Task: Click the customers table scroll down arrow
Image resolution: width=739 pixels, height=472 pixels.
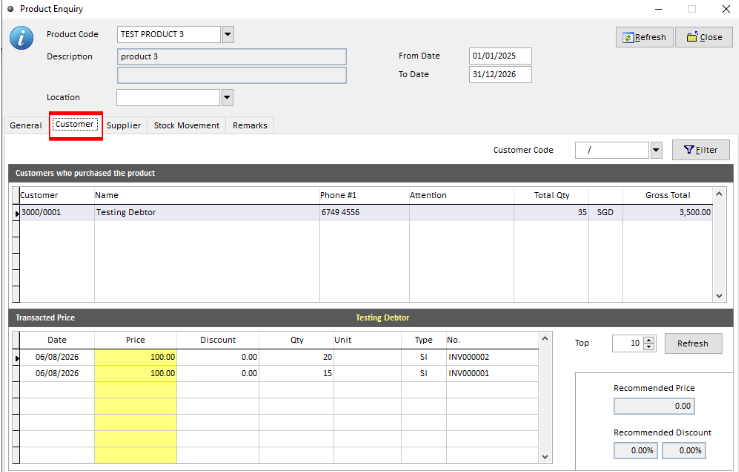Action: click(719, 296)
